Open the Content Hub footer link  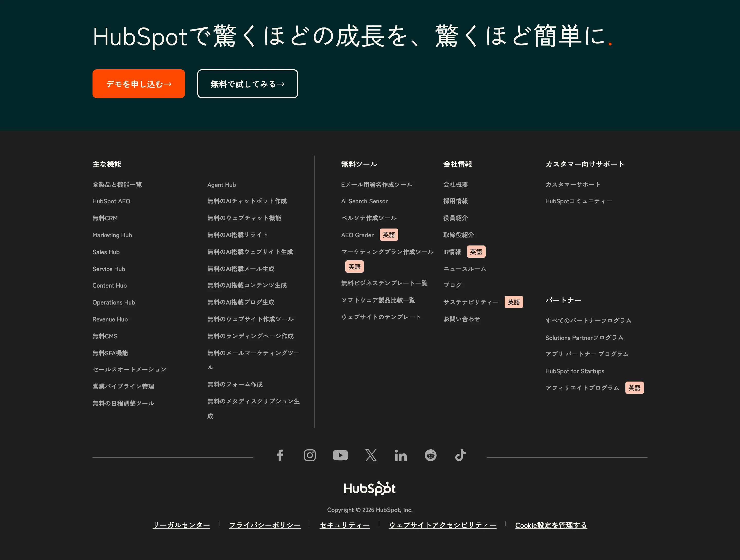[110, 286]
